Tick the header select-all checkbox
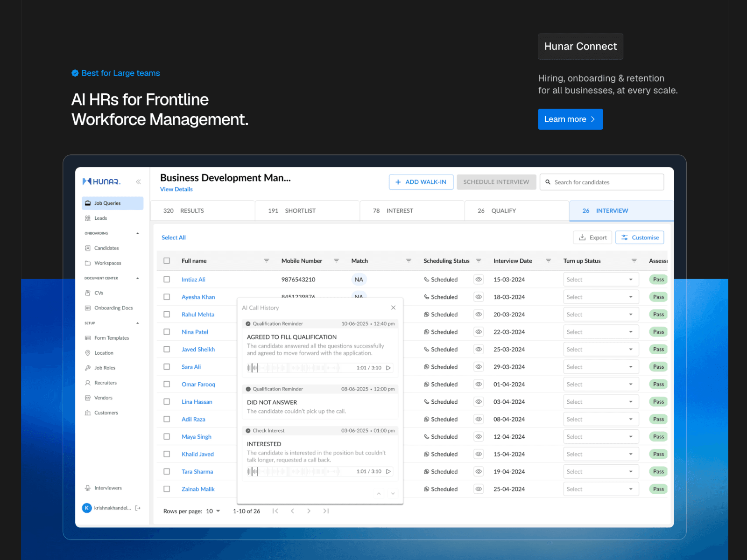This screenshot has width=747, height=560. 167,261
